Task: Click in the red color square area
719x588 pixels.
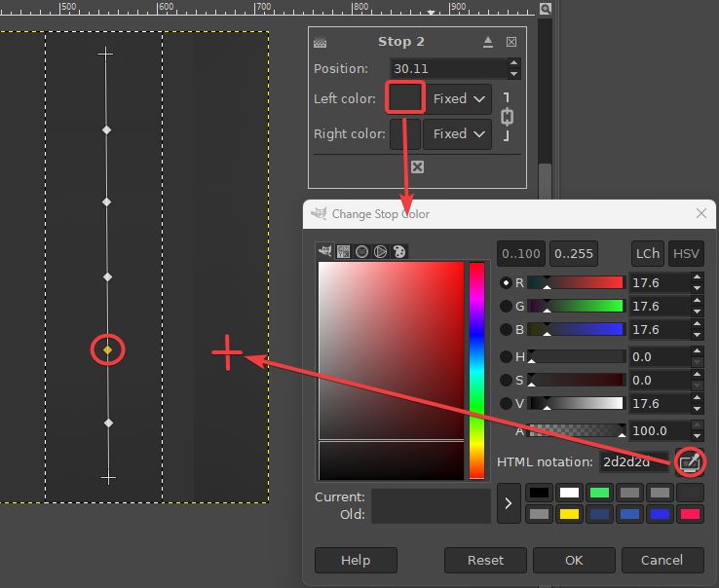Action: click(x=391, y=371)
